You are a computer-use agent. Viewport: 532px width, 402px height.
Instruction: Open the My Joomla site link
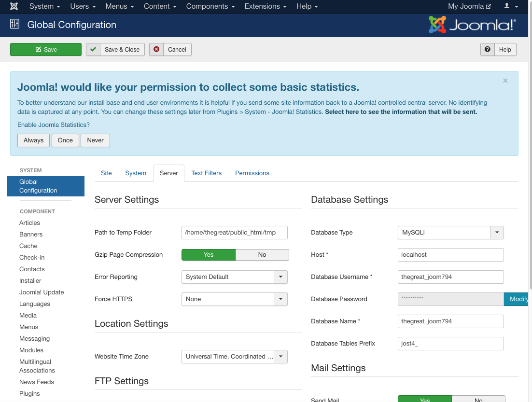pos(470,6)
